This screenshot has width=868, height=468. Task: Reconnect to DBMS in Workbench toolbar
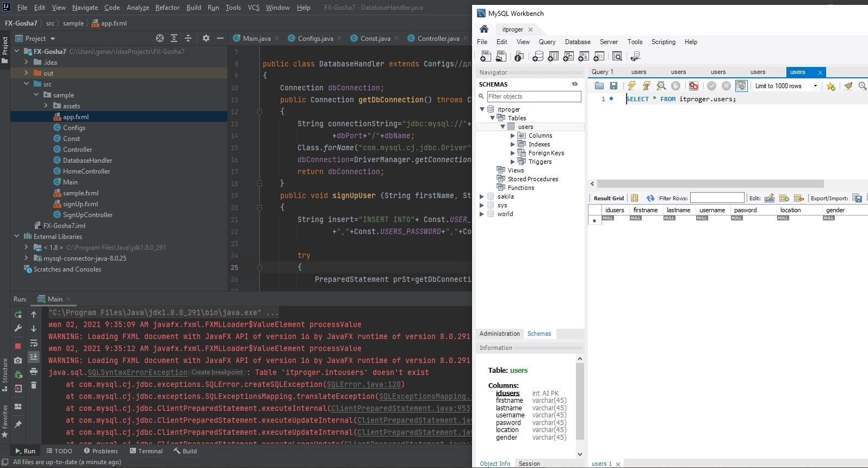pos(635,56)
